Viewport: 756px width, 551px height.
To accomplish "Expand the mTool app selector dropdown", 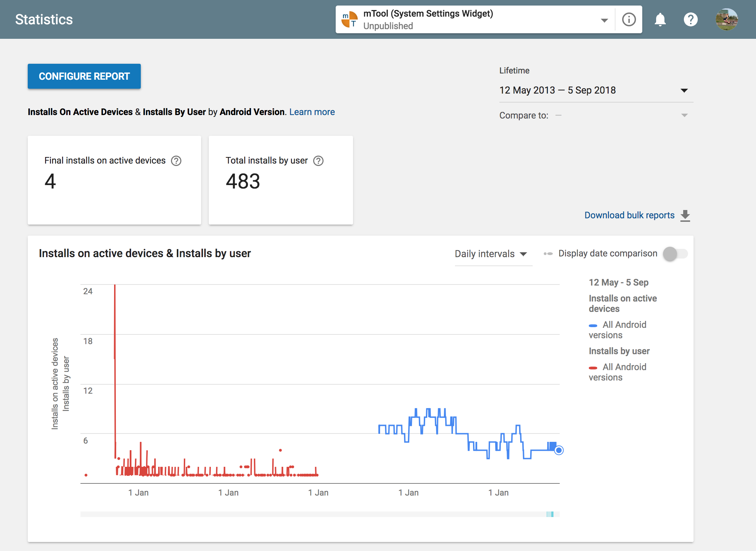I will pyautogui.click(x=604, y=20).
